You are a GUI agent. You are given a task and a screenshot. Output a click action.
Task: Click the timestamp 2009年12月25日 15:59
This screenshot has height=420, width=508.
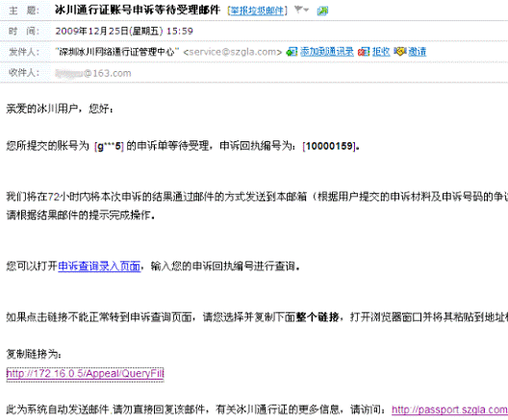pyautogui.click(x=124, y=31)
